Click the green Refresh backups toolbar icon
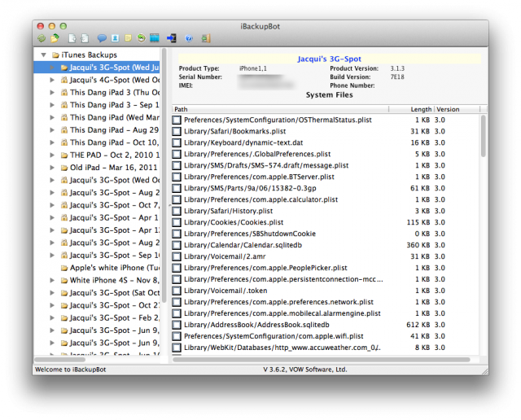Screen dimensions: 521x420 tap(42, 38)
